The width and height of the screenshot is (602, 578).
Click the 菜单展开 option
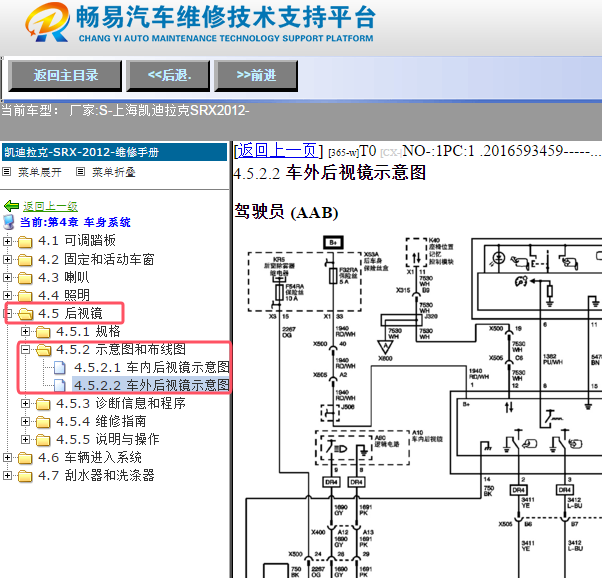(40, 172)
